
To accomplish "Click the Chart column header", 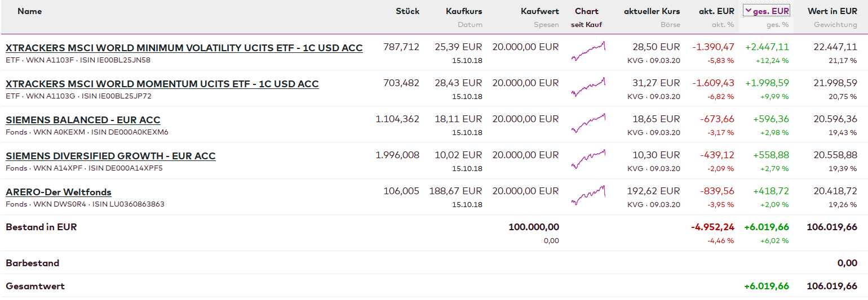I will pyautogui.click(x=586, y=11).
